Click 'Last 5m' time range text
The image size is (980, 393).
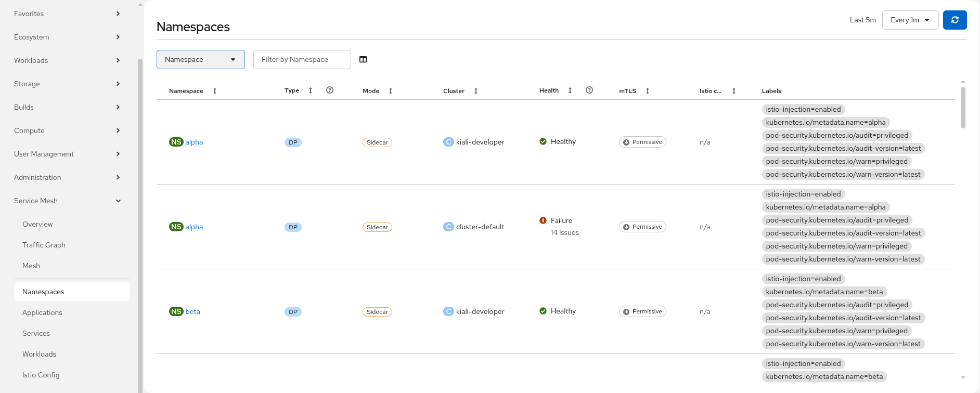pyautogui.click(x=863, y=20)
